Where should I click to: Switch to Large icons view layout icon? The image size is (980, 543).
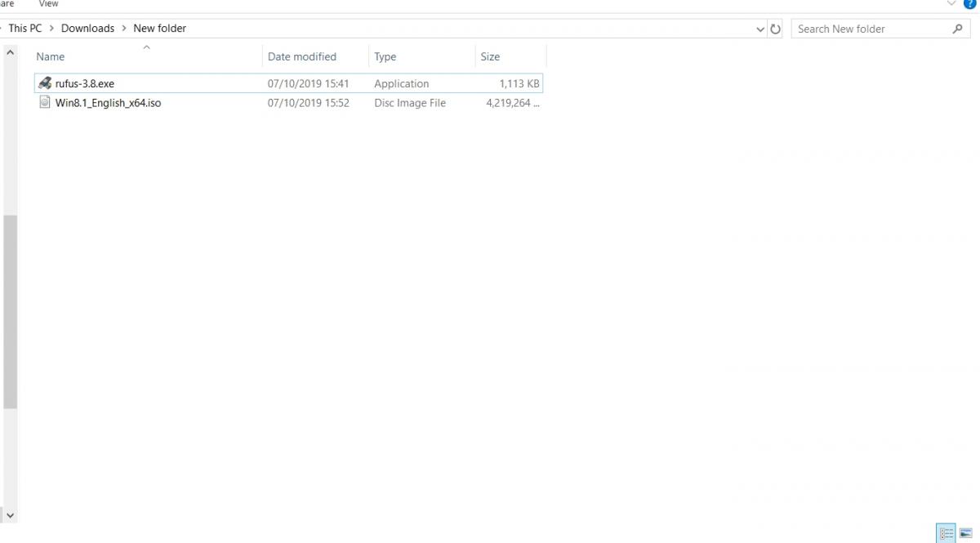pos(966,533)
